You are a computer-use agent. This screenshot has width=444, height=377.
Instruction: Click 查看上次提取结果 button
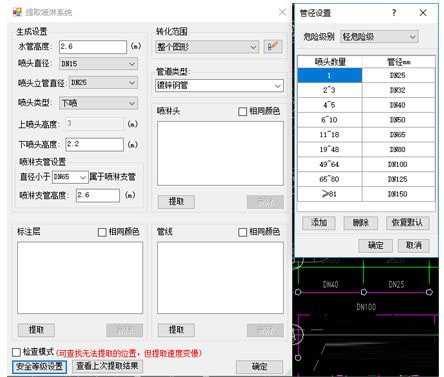[107, 366]
